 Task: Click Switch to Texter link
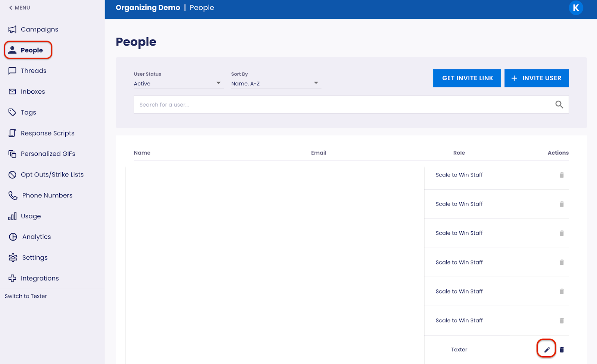point(26,296)
